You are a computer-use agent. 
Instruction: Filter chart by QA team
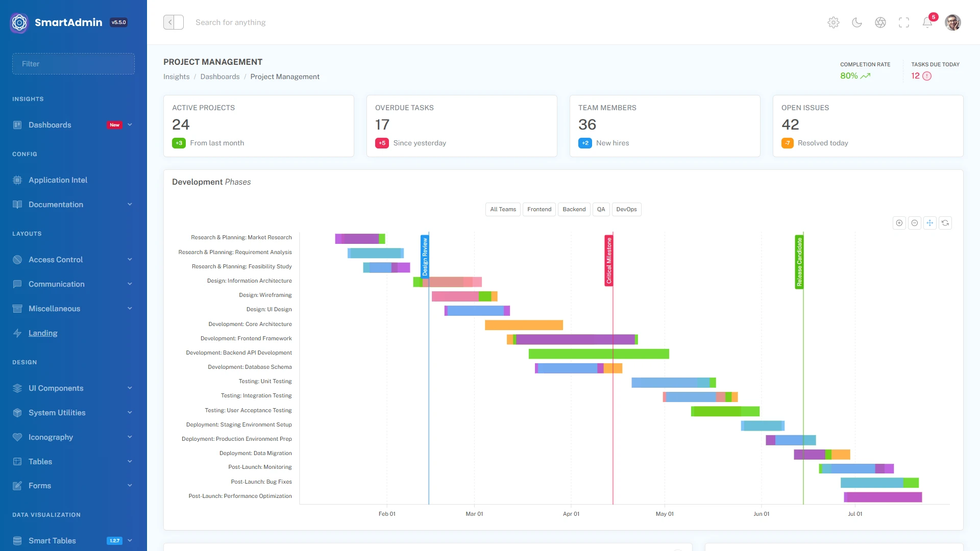point(601,210)
